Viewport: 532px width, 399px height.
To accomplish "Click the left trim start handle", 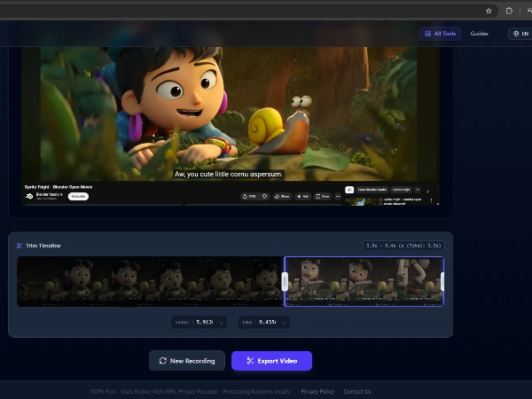I will (285, 282).
